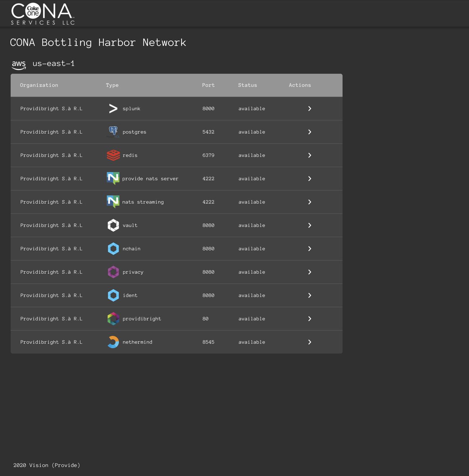469x476 pixels.
Task: Click available status in the redis row
Action: (252, 155)
